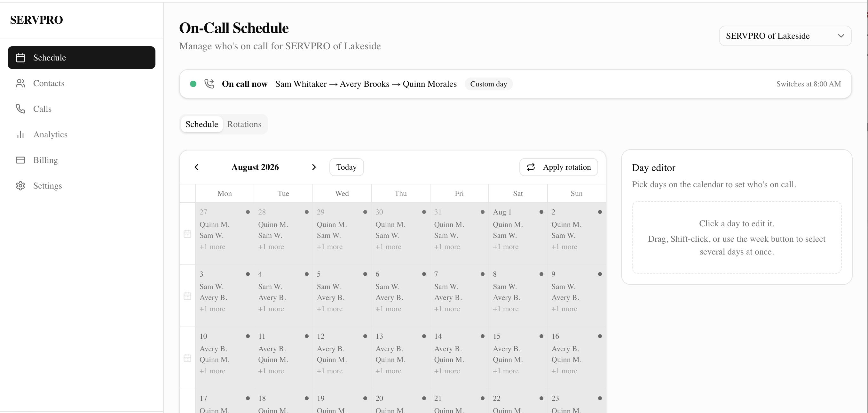Expand '+1 more' on July 29

(x=329, y=247)
